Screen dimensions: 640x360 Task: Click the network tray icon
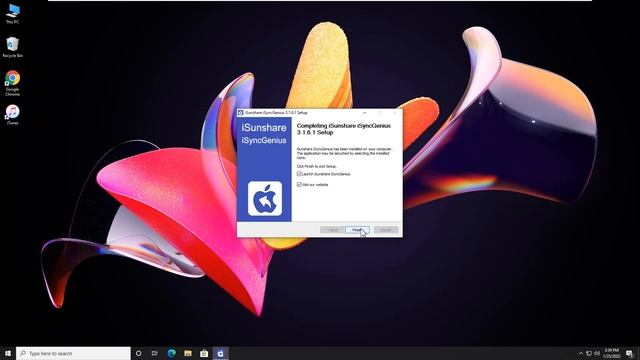point(589,353)
